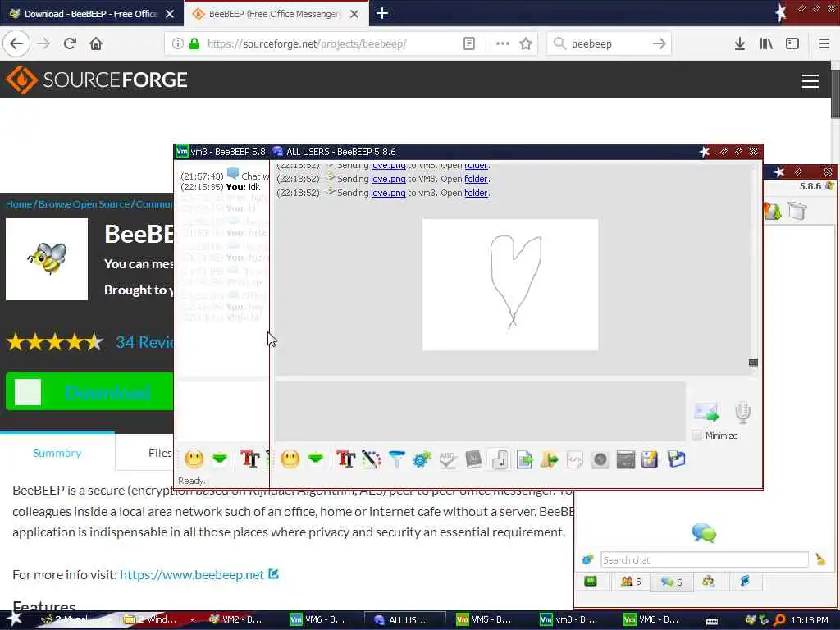Open the 34 Reviews link
The width and height of the screenshot is (840, 630).
[144, 342]
